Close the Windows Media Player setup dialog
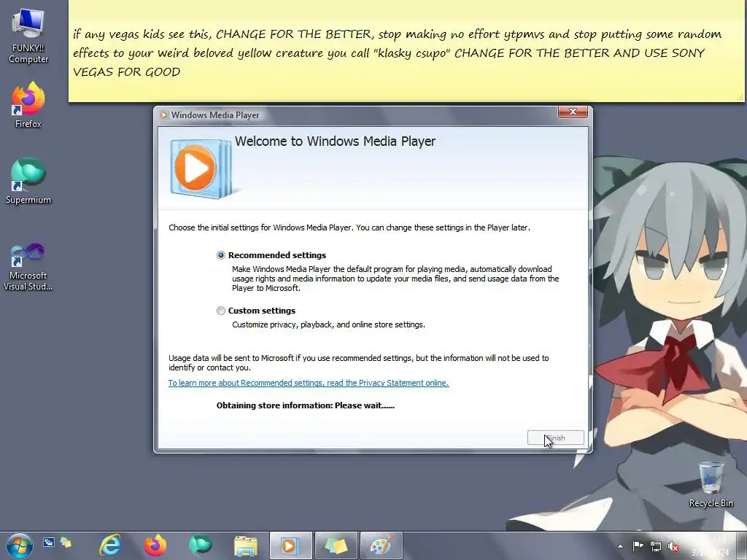 [x=573, y=112]
